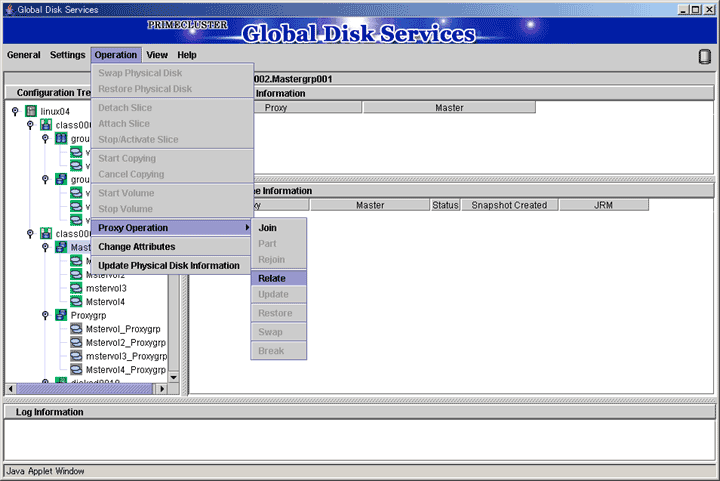Open the General menu
The width and height of the screenshot is (720, 481).
23,55
